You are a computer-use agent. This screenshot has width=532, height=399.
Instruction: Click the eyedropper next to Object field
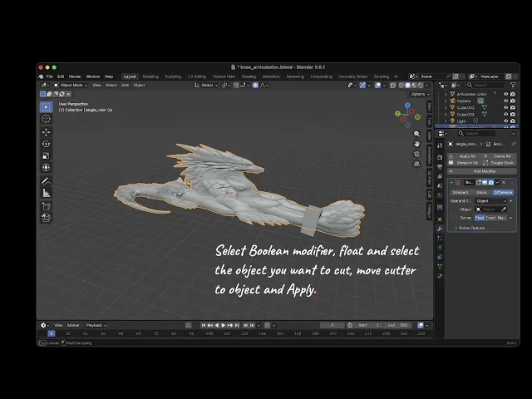pyautogui.click(x=504, y=209)
